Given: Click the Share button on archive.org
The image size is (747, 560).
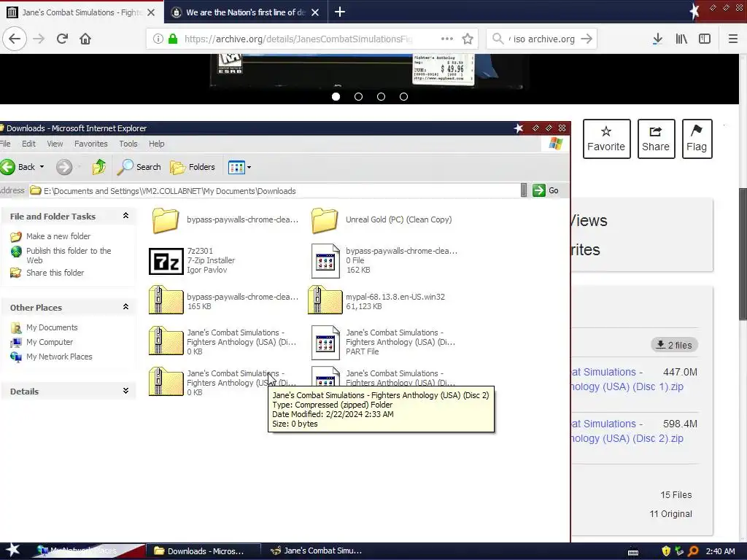Looking at the screenshot, I should (656, 139).
